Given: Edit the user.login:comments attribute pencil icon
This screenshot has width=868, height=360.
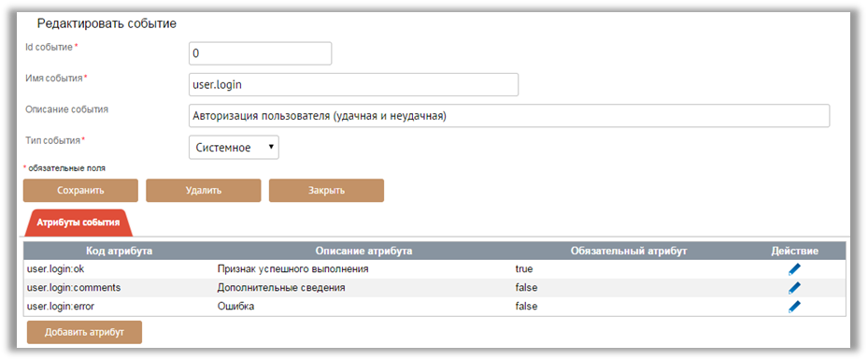Looking at the screenshot, I should click(794, 287).
